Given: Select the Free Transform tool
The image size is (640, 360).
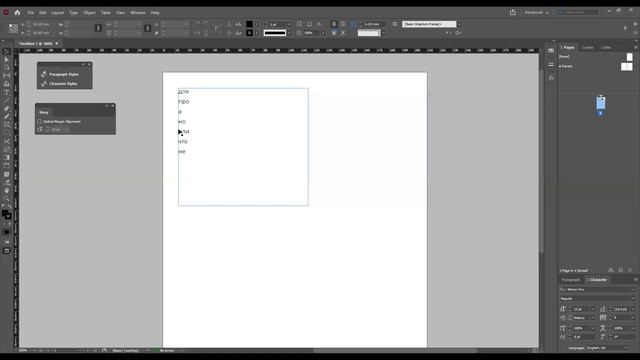Looking at the screenshot, I should click(7, 150).
